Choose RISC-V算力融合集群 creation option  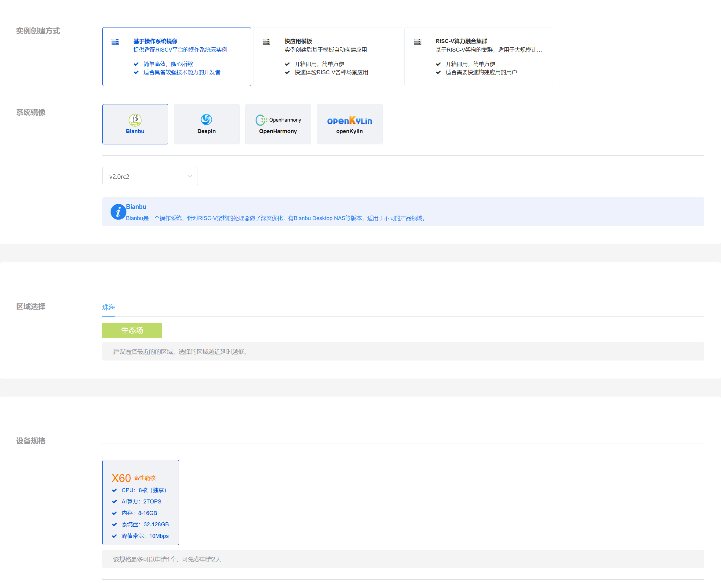point(479,56)
